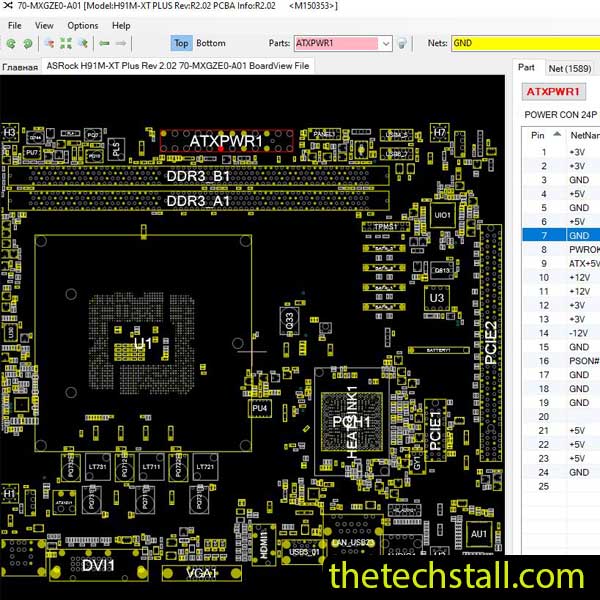600x600 pixels.
Task: Click the LT731 inductor component
Action: coord(97,467)
